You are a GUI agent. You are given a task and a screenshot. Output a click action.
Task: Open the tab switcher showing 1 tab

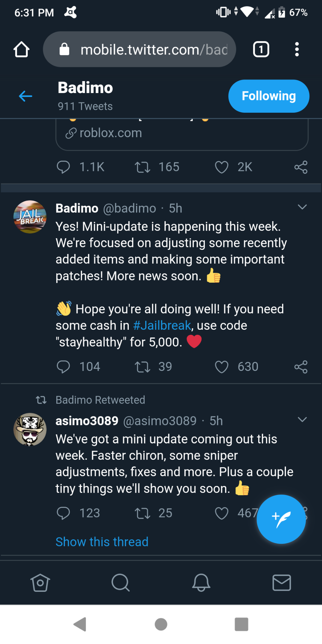click(x=261, y=50)
